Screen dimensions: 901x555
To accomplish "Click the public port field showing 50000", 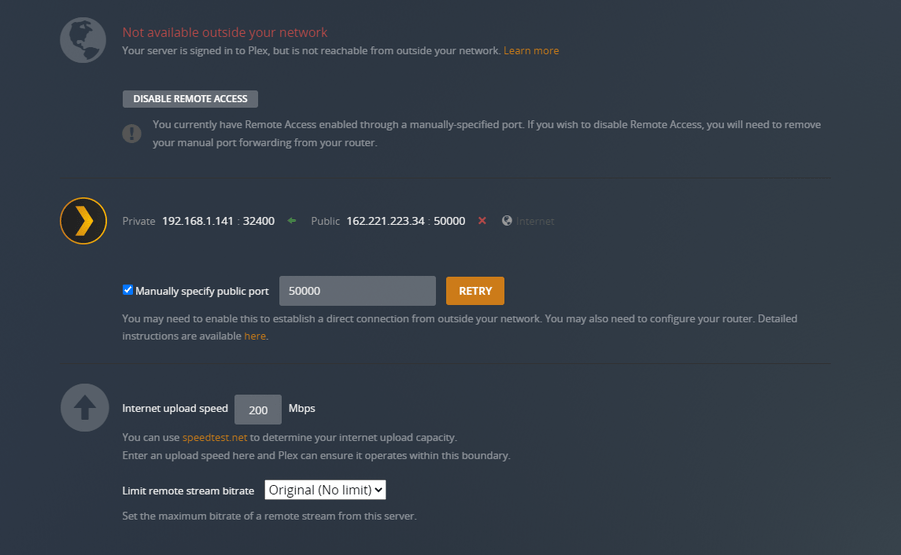I will [357, 291].
